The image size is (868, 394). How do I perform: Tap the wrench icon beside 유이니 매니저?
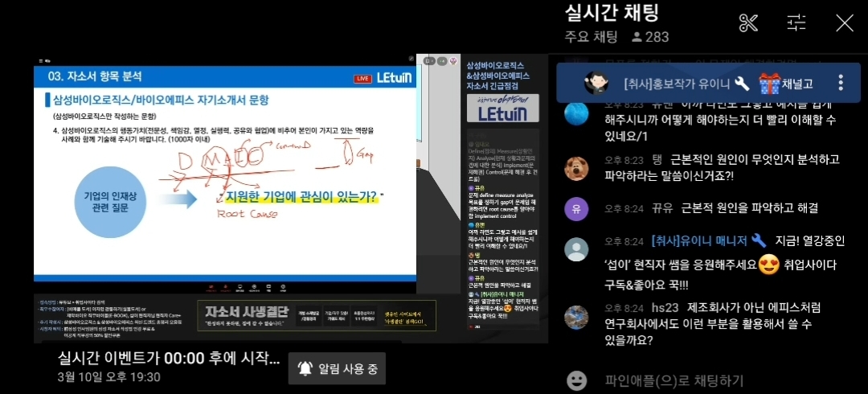click(759, 241)
